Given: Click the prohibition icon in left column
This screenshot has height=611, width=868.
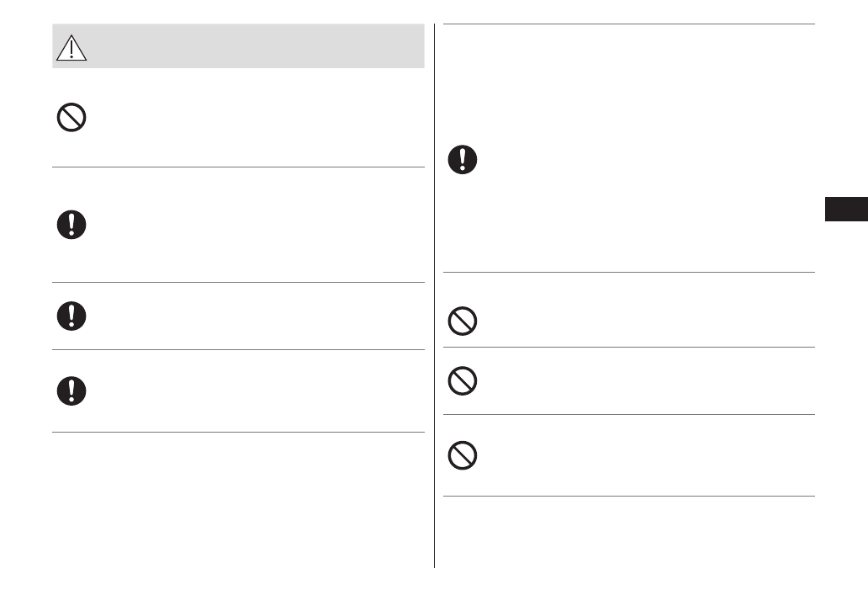Looking at the screenshot, I should (x=71, y=119).
